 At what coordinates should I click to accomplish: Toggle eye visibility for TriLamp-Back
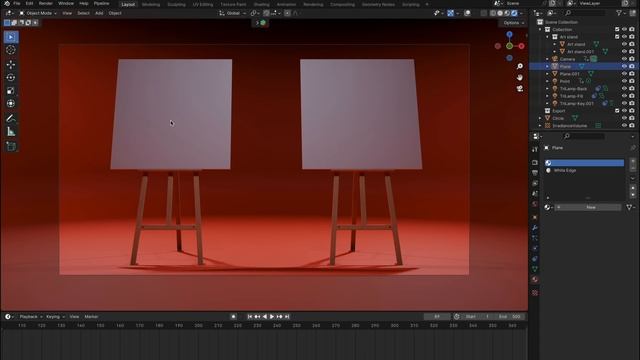[624, 89]
